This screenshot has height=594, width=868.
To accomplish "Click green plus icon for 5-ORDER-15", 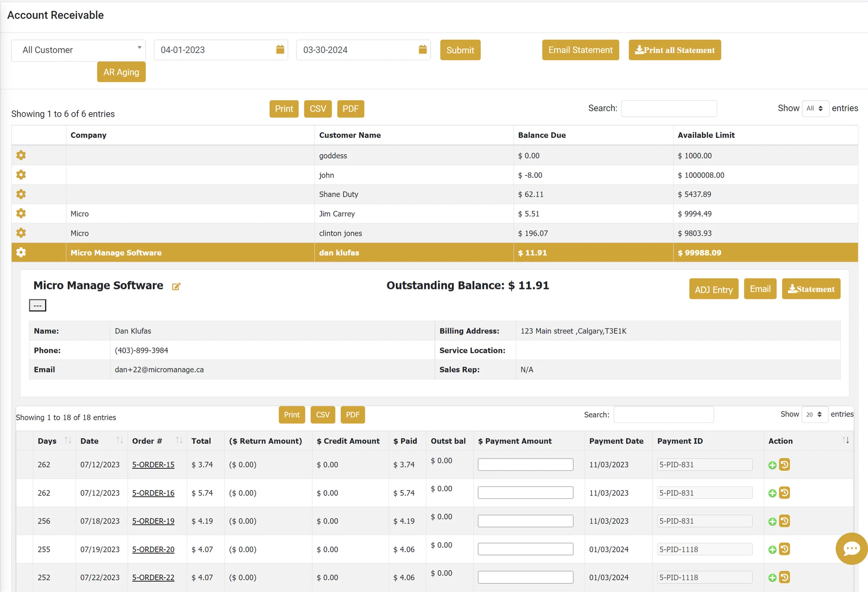I will click(x=772, y=465).
